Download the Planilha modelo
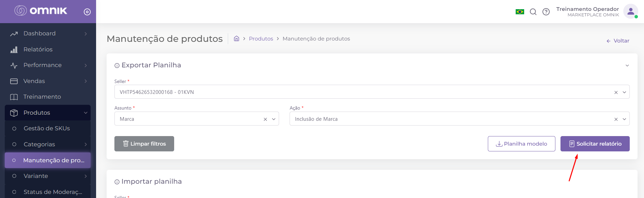644x198 pixels. (521, 144)
